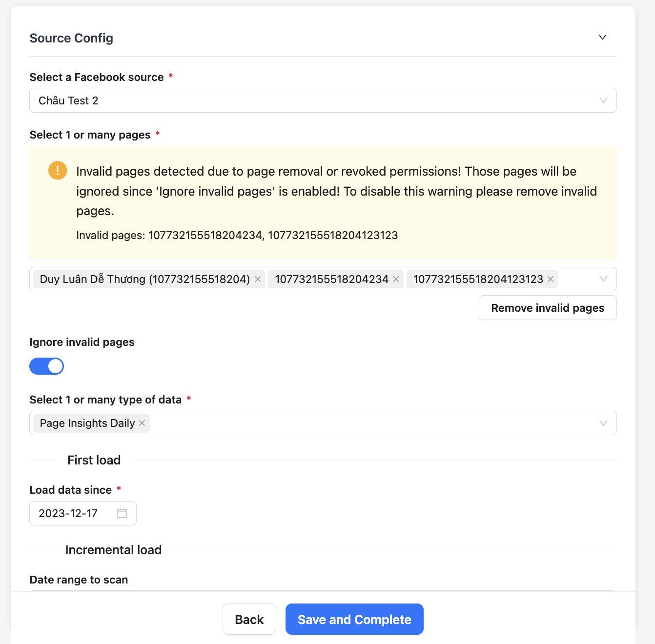Expand the type of data dropdown arrow
The width and height of the screenshot is (655, 644).
[603, 423]
